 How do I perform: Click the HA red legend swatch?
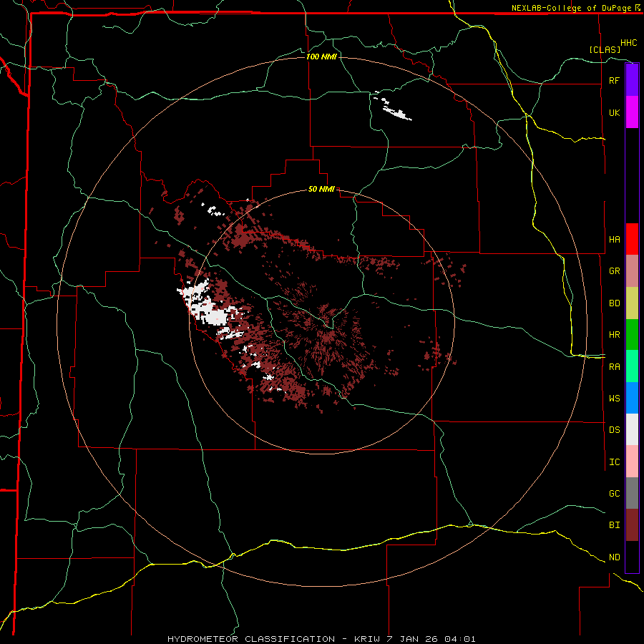(632, 239)
